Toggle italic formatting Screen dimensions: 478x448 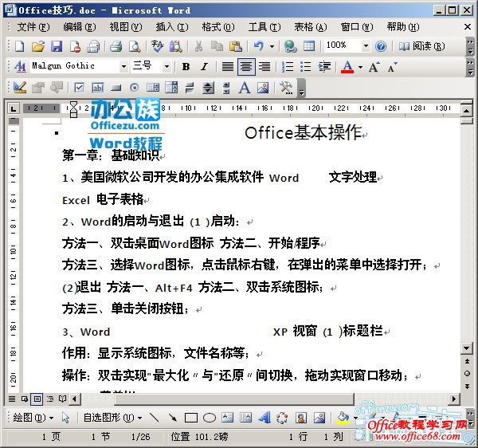pos(204,66)
